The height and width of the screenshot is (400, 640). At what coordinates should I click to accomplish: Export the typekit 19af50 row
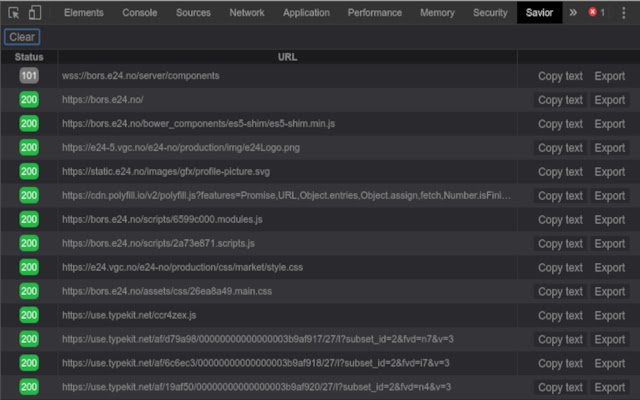(609, 387)
